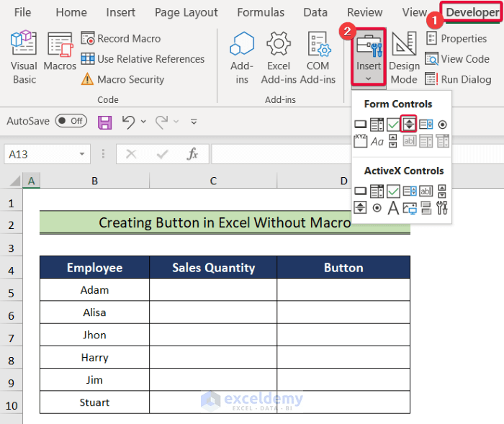Image resolution: width=504 pixels, height=424 pixels.
Task: Select the Adam cell
Action: pos(94,289)
